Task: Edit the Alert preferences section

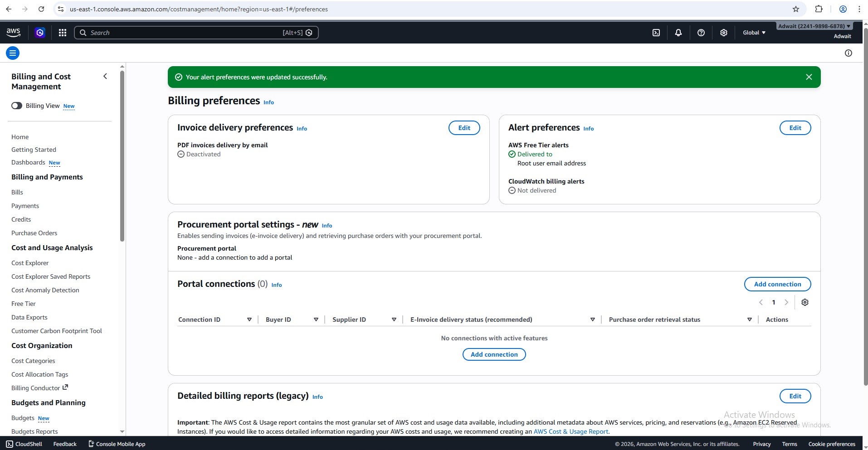Action: point(795,128)
